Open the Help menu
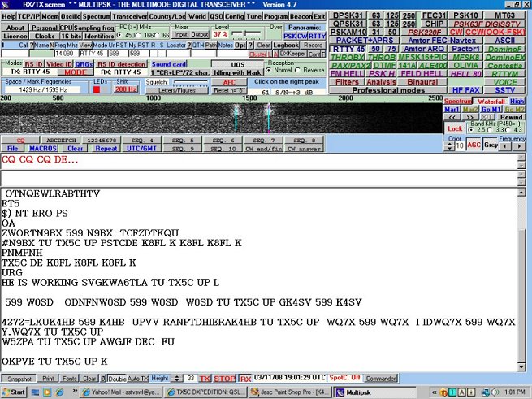 (9, 16)
